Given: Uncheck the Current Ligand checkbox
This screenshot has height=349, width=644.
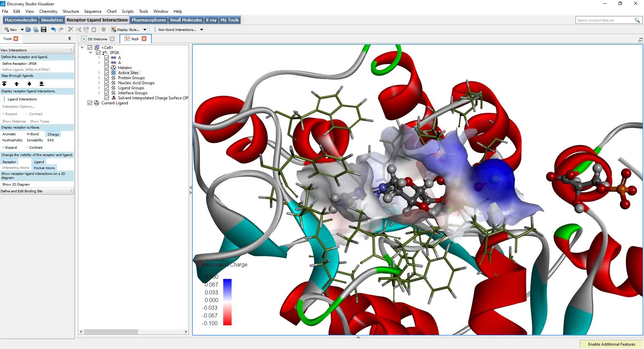Looking at the screenshot, I should point(90,103).
